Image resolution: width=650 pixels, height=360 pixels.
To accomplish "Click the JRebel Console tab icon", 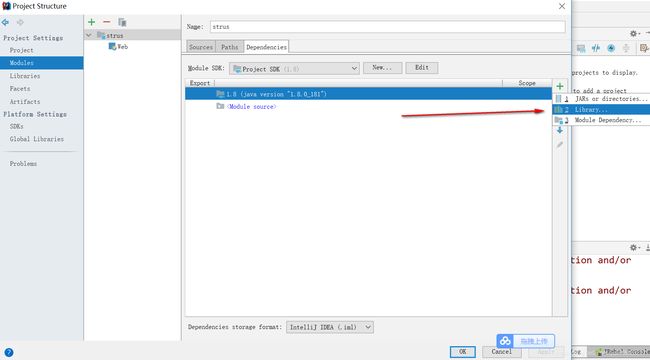I will [x=599, y=352].
